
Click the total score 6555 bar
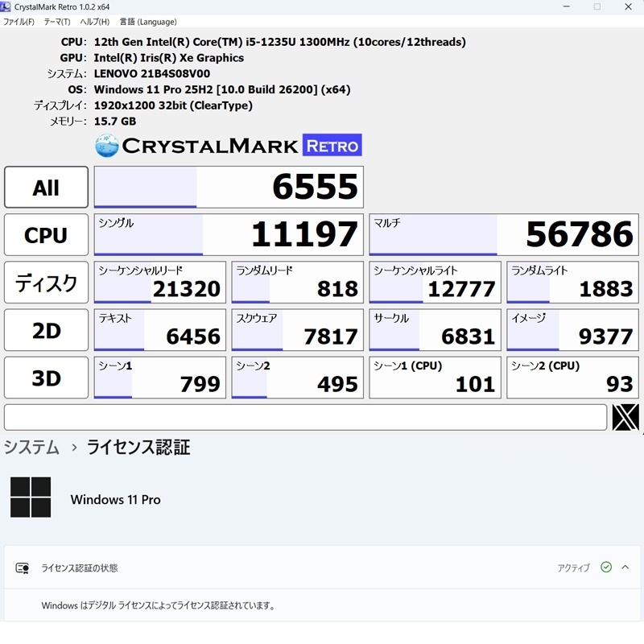point(229,188)
